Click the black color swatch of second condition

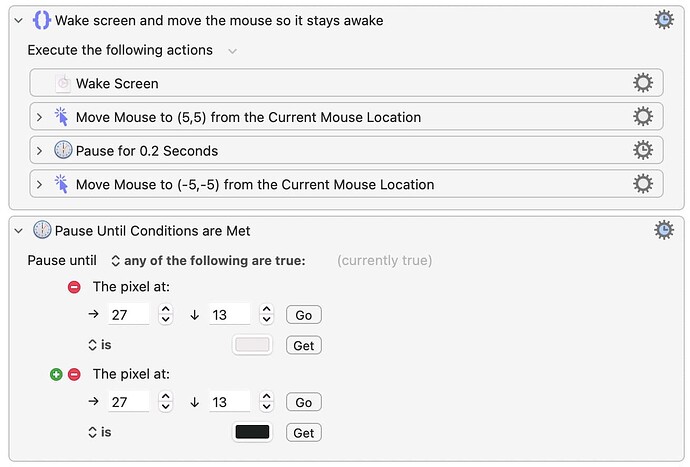[x=252, y=432]
